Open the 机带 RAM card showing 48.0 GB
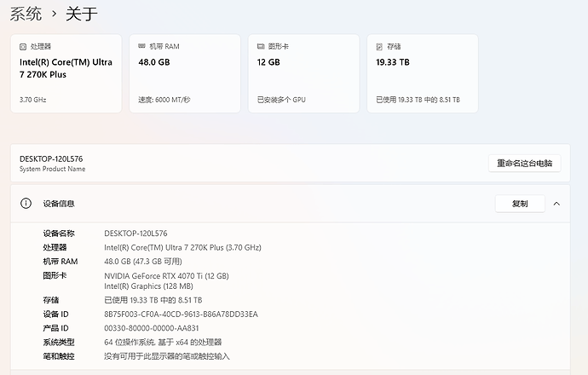 [x=185, y=73]
